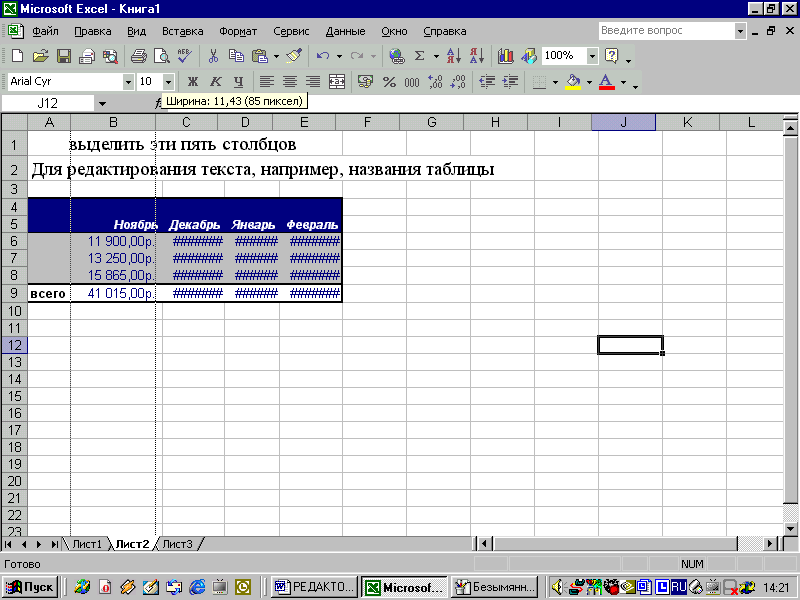Screen dimensions: 800x600
Task: Undo the last action
Action: pyautogui.click(x=322, y=56)
